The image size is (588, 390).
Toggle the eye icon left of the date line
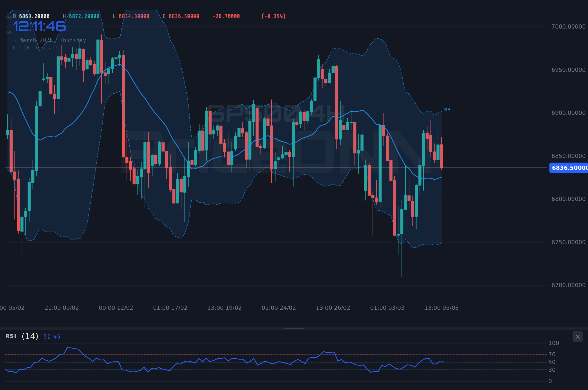(x=9, y=32)
